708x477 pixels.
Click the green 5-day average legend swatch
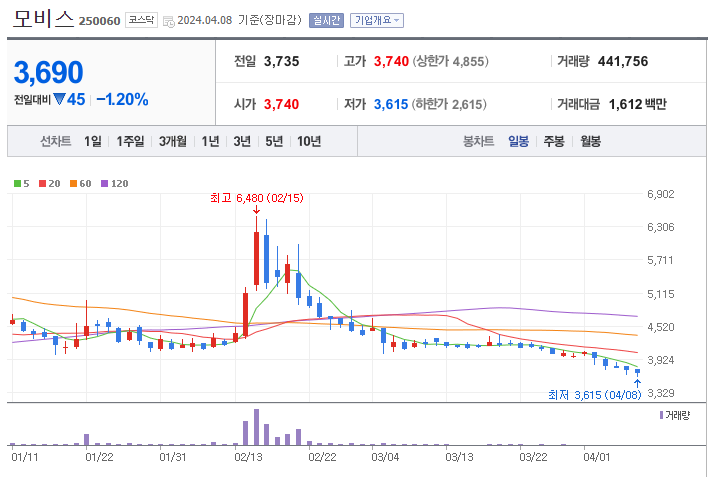pos(17,183)
